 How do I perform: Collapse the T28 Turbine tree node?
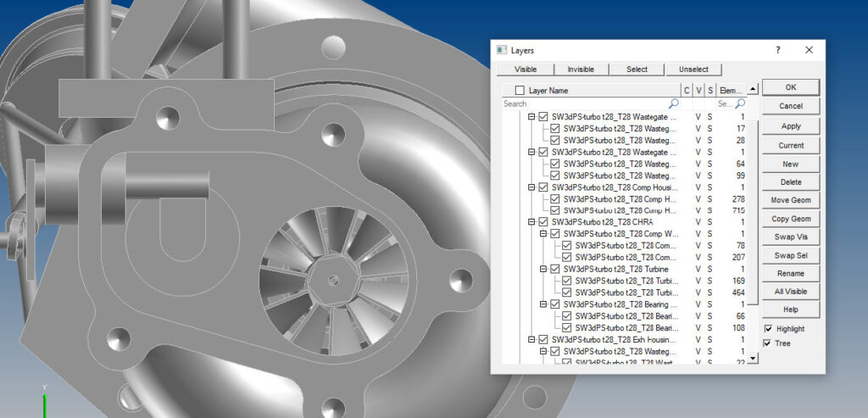click(543, 269)
